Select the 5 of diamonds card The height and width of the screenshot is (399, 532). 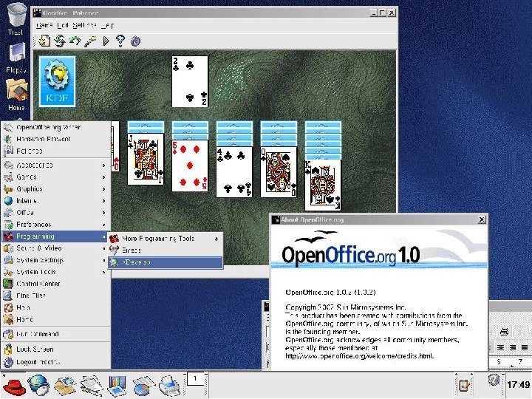pos(190,166)
